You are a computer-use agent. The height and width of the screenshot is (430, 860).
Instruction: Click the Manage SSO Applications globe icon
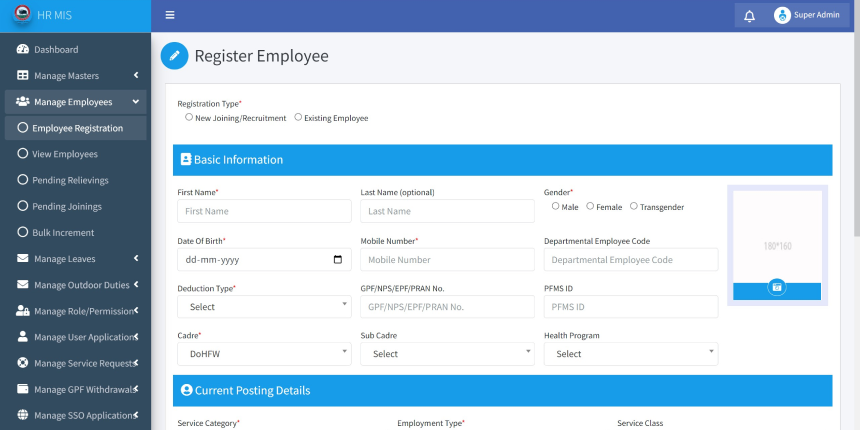[x=22, y=415]
